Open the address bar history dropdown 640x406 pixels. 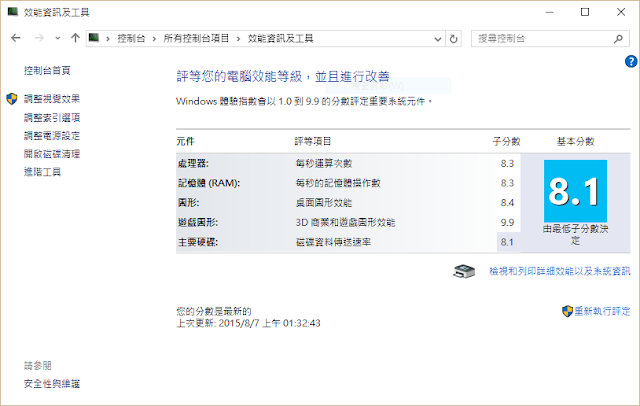[438, 39]
